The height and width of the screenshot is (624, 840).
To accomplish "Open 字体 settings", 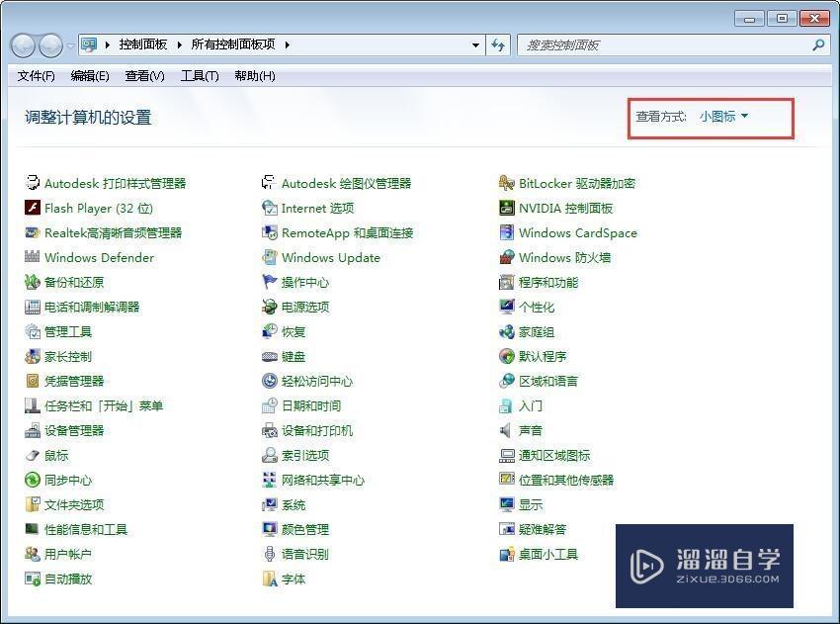I will point(293,579).
